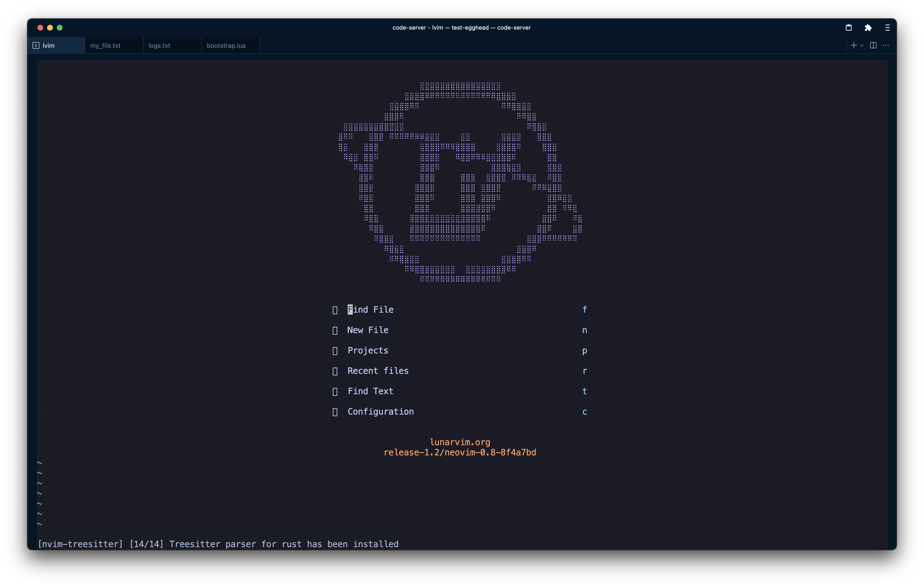Viewport: 924px width, 586px height.
Task: Select the lvim terminal tab
Action: (49, 45)
